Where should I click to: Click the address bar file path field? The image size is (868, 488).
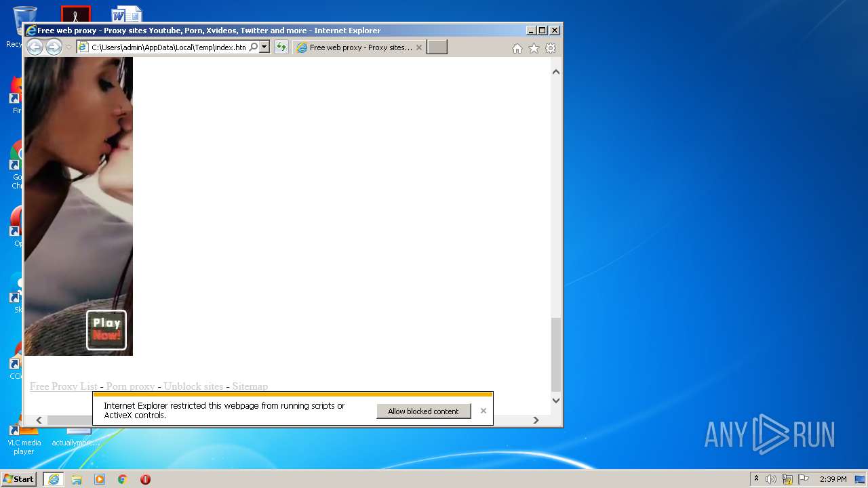(x=168, y=47)
